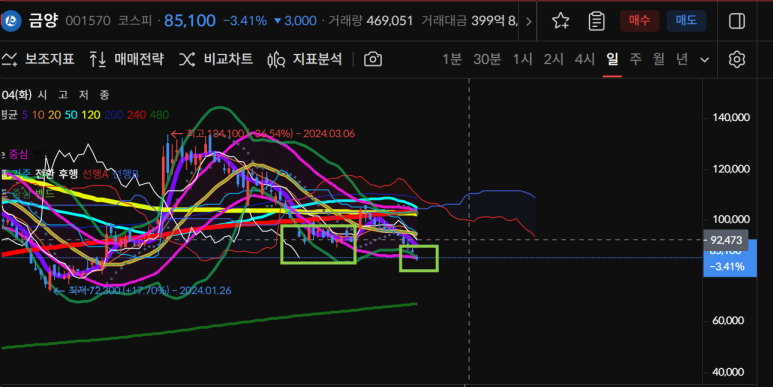Toggle the side panel layout icon
Image resolution: width=773 pixels, height=387 pixels.
(x=737, y=21)
